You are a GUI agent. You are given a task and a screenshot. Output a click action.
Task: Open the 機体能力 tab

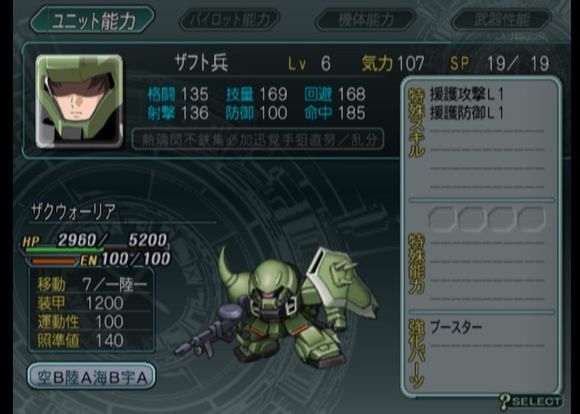point(365,19)
